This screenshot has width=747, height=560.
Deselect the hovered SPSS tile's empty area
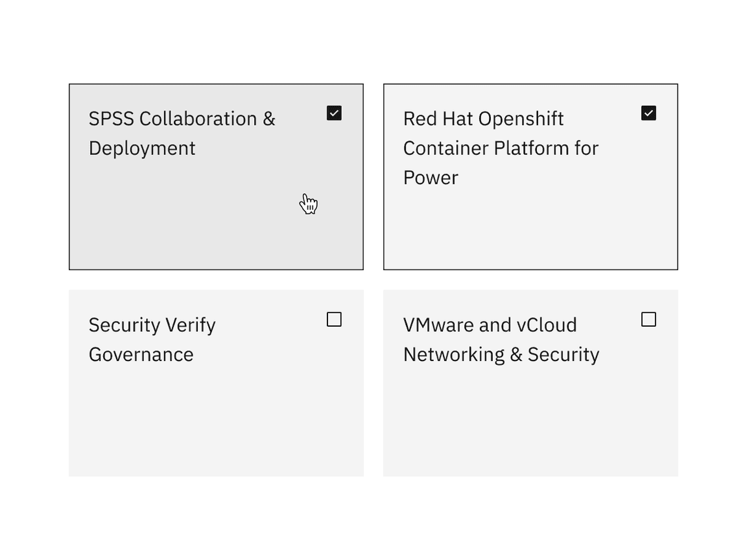[195, 220]
